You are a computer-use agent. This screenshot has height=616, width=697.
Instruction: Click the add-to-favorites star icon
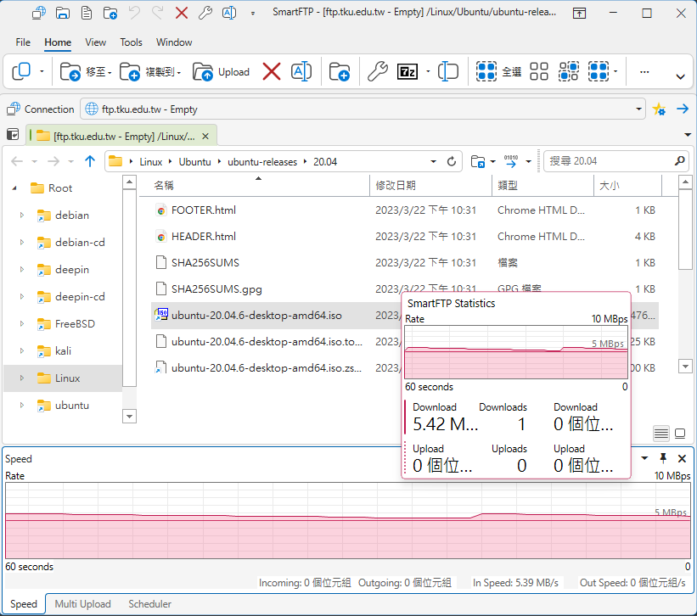(x=659, y=109)
